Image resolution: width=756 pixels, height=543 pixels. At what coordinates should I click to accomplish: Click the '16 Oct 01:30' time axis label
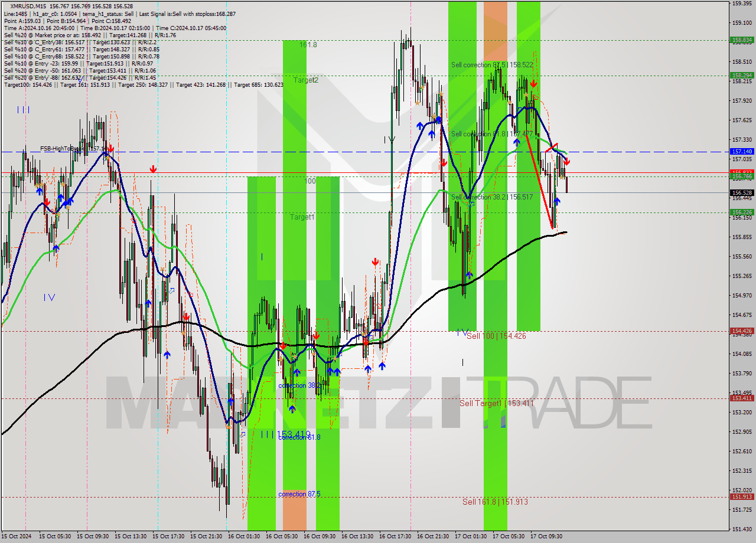(244, 537)
